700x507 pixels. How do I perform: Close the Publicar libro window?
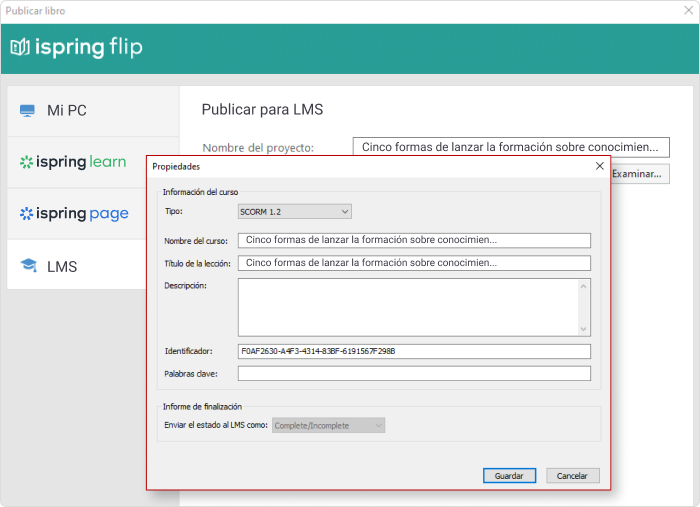click(688, 10)
